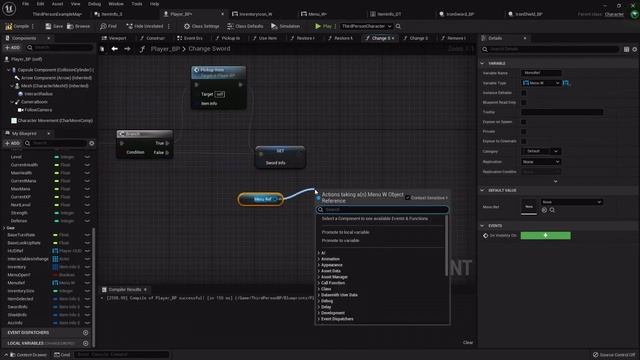Enable Expose to Cinematics checkbox
Screen dimensions: 640x360
click(524, 141)
